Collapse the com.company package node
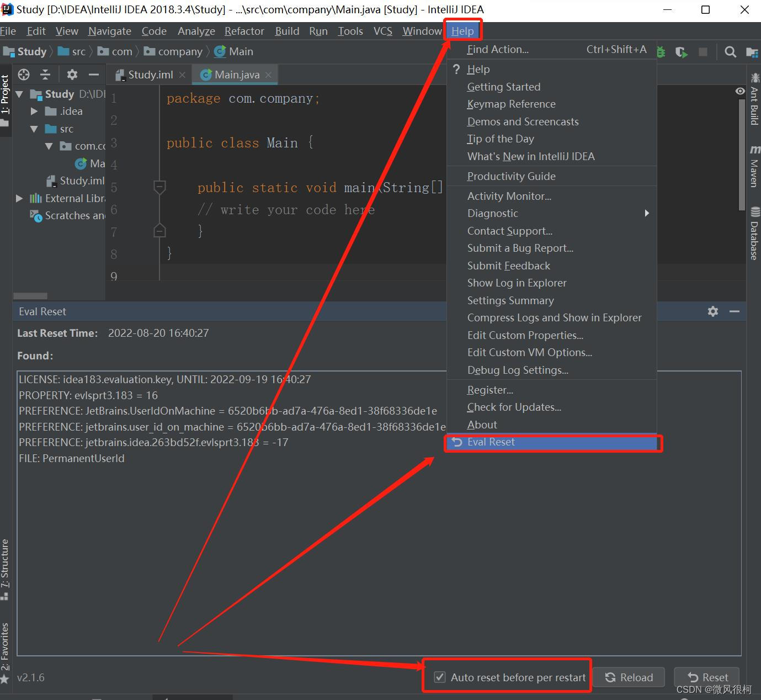761x700 pixels. click(x=49, y=146)
